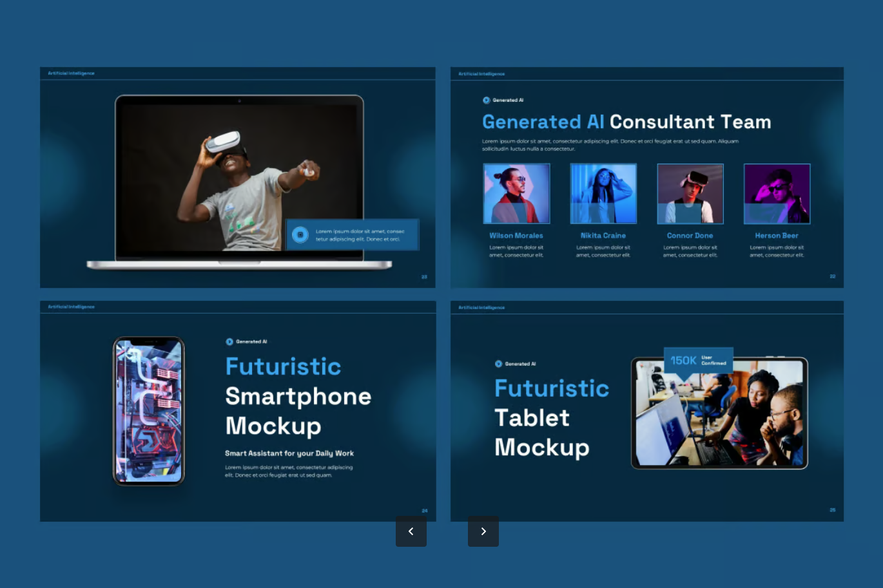Click 'Smart Assistant for your Daily Work' text
Screen dimensions: 883x588
289,453
